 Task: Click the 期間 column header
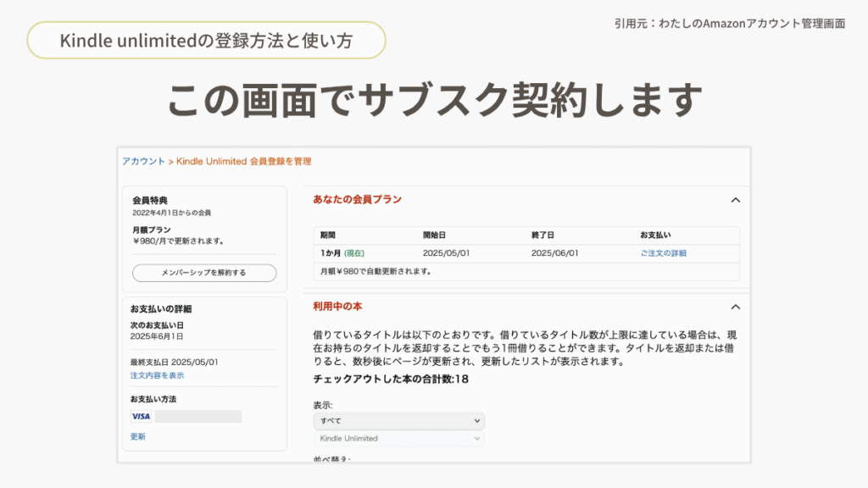(328, 236)
